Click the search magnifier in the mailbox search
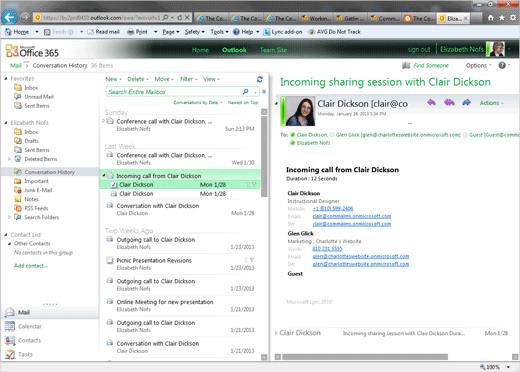520x372 pixels. 245,92
